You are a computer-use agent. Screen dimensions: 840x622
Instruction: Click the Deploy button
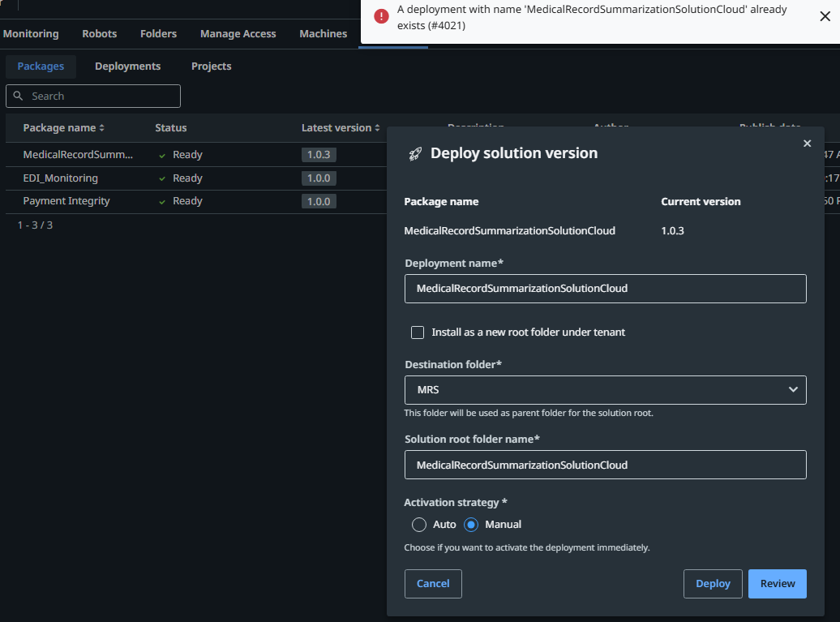[713, 584]
